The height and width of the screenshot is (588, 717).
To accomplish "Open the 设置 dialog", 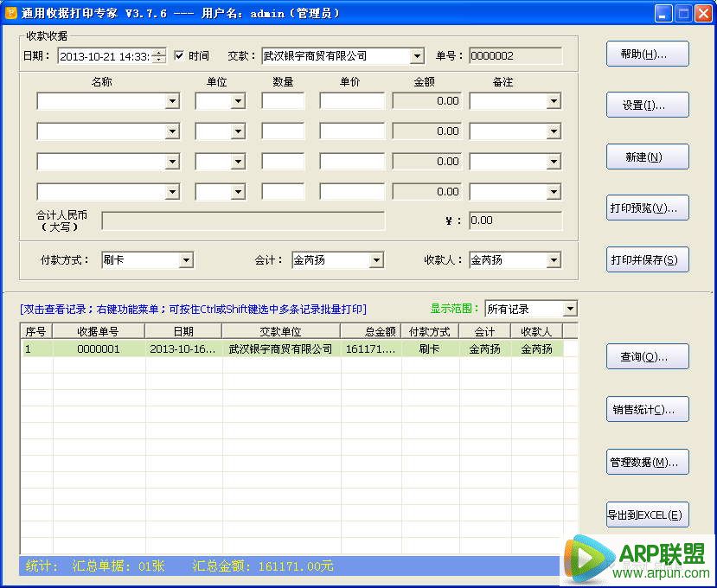I will click(646, 105).
